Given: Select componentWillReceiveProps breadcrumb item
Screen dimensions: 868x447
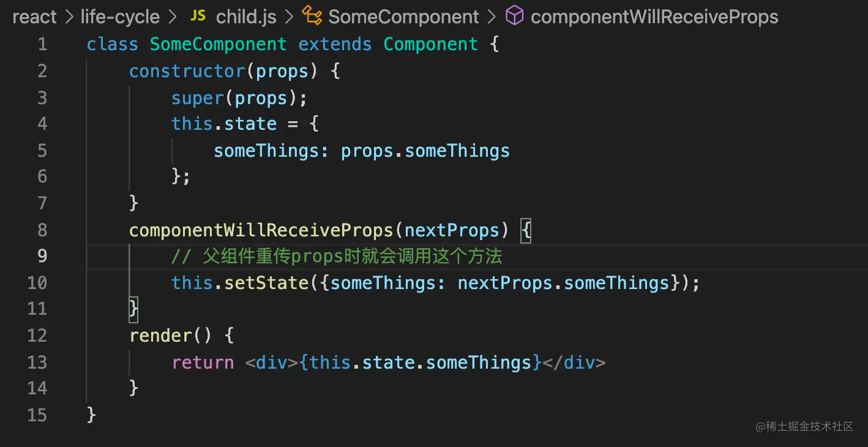Looking at the screenshot, I should coord(654,17).
